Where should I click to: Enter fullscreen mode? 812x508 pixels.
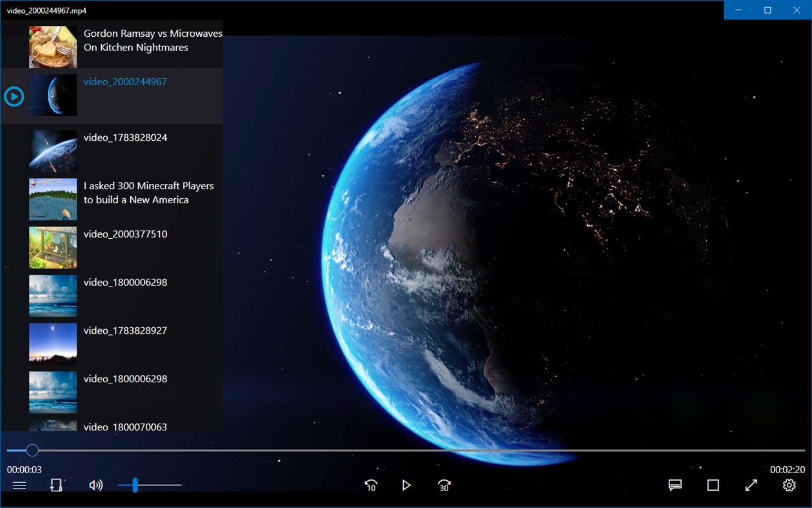[x=751, y=485]
